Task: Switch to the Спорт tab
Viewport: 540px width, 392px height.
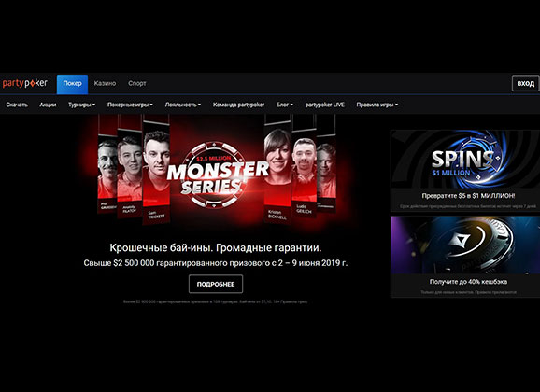Action: (137, 83)
